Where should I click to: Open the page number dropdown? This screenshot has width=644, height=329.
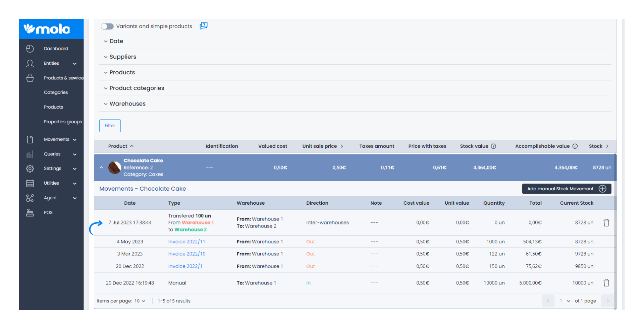(565, 301)
